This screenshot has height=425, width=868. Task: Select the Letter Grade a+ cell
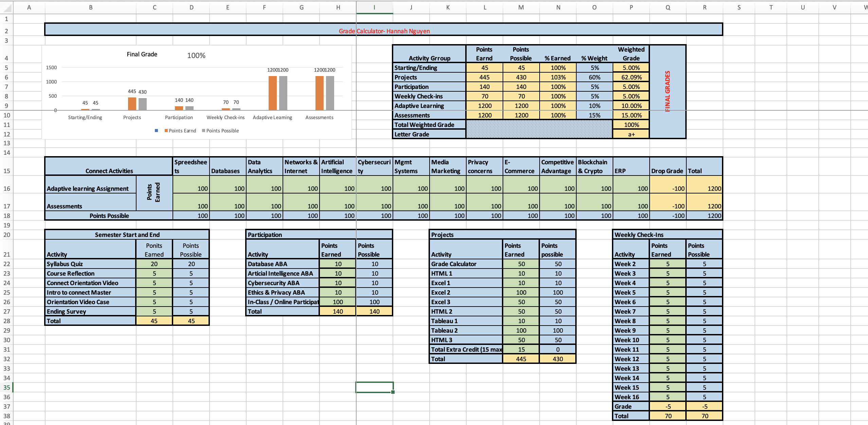[x=631, y=134]
